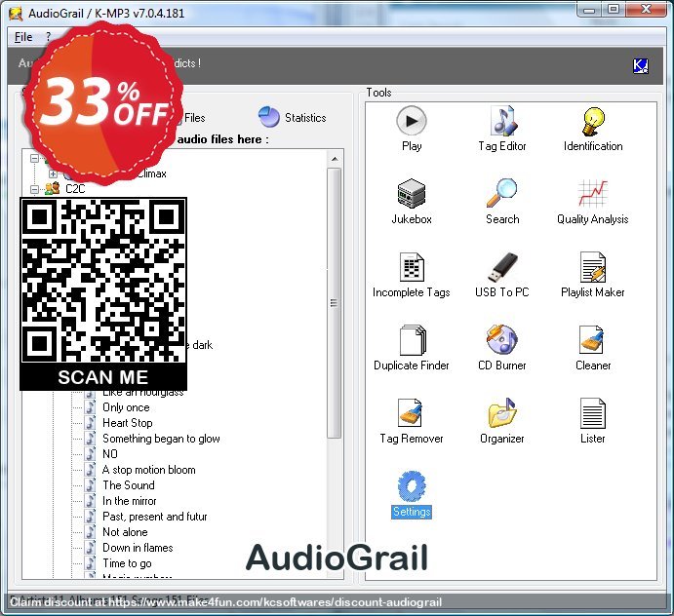The image size is (674, 616).
Task: Open the Settings gear tool
Action: [x=412, y=494]
